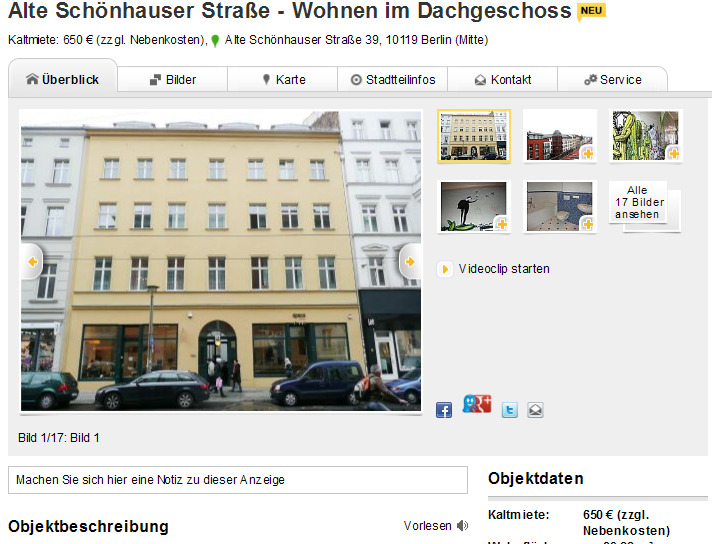Open the Stadtteilinfos tab
Screen dimensions: 712x544
tap(393, 79)
